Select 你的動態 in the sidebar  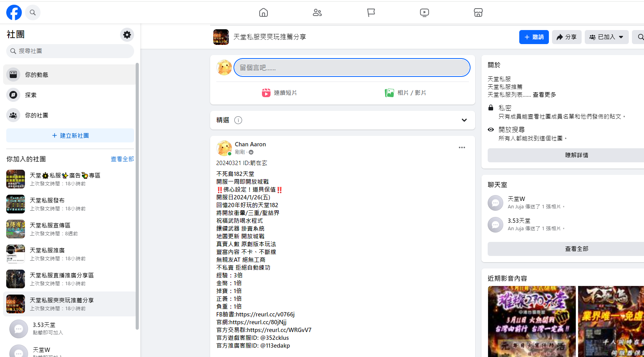click(x=69, y=75)
